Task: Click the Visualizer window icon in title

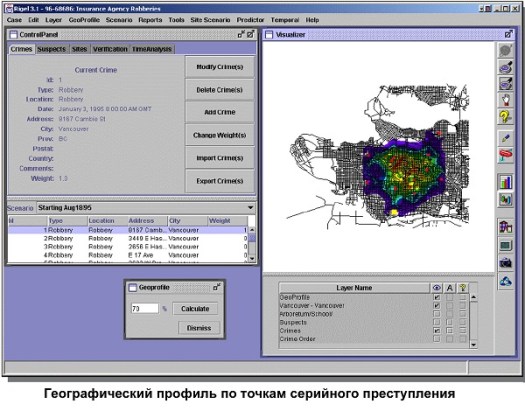Action: [x=269, y=34]
